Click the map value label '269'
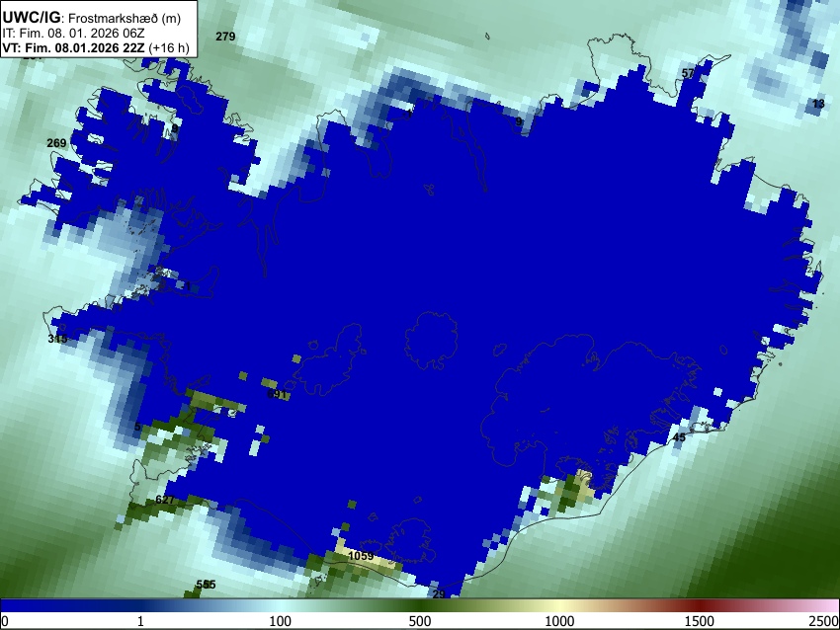 [56, 143]
